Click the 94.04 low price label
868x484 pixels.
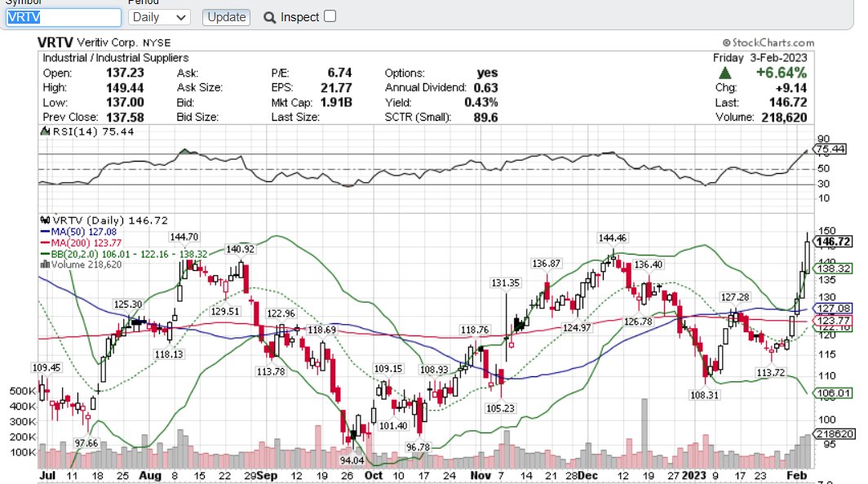point(352,460)
